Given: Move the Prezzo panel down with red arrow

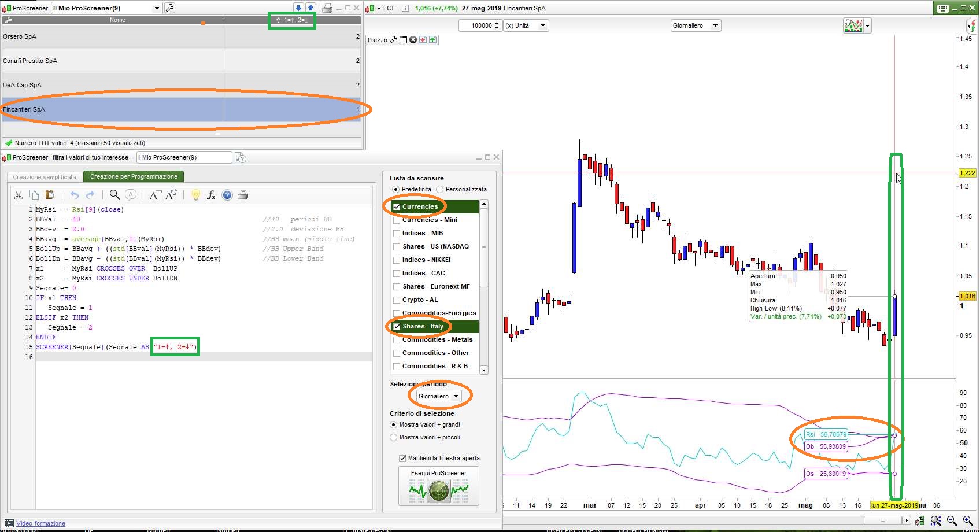Looking at the screenshot, I should click(423, 40).
